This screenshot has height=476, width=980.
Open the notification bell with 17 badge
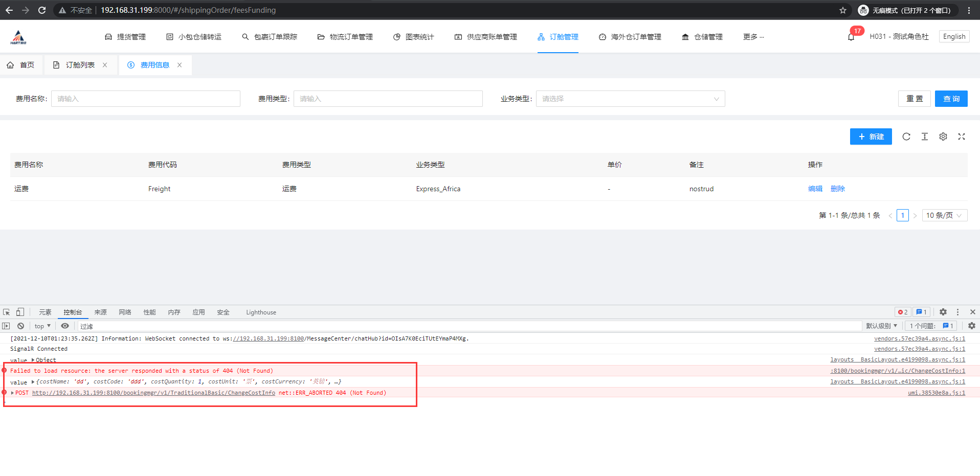click(851, 37)
